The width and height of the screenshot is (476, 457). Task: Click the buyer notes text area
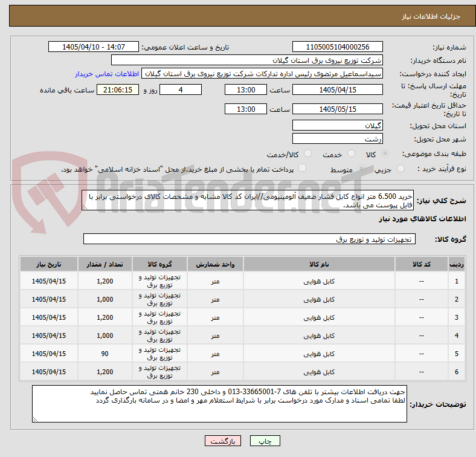(219, 404)
